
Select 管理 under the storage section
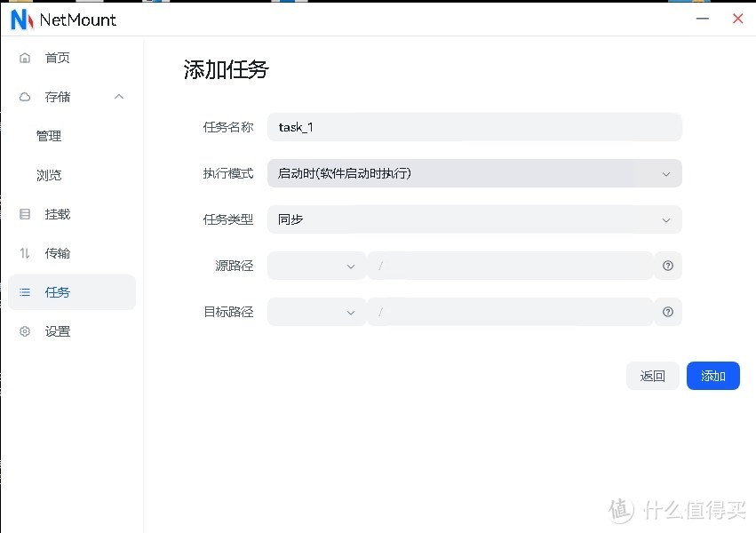click(49, 136)
